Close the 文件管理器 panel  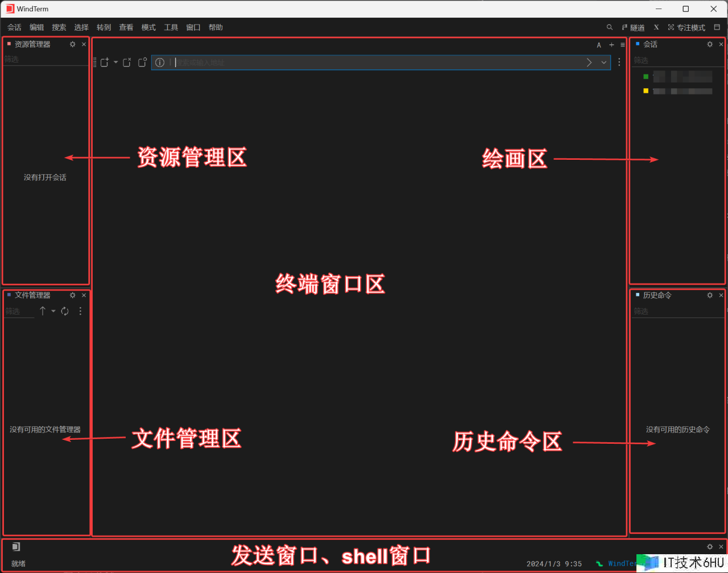[x=84, y=295]
